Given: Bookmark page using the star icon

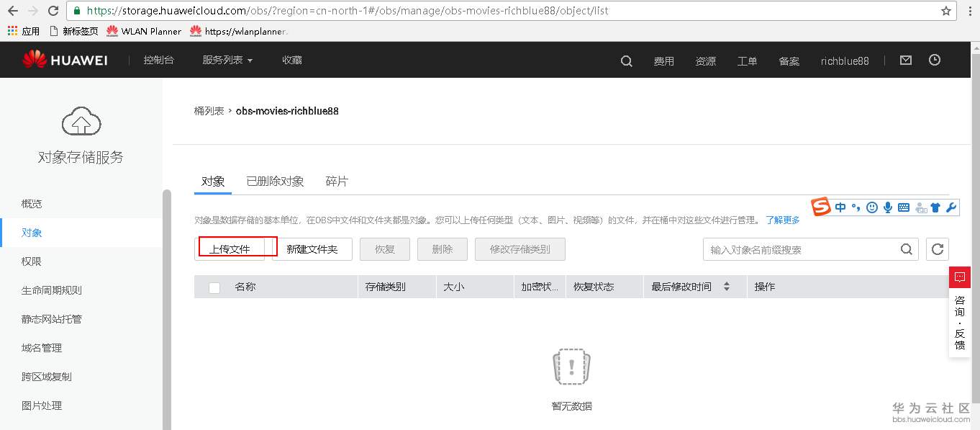Looking at the screenshot, I should (x=946, y=11).
